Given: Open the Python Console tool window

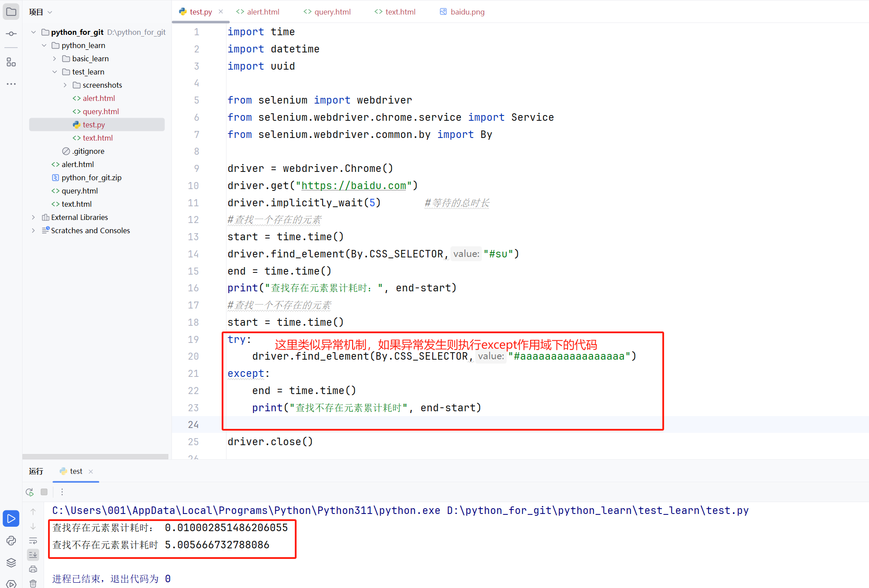Looking at the screenshot, I should (11, 540).
